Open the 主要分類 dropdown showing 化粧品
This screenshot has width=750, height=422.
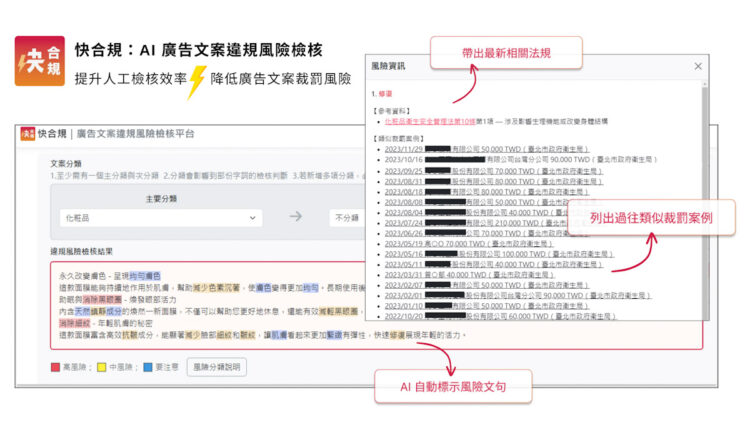(x=161, y=217)
